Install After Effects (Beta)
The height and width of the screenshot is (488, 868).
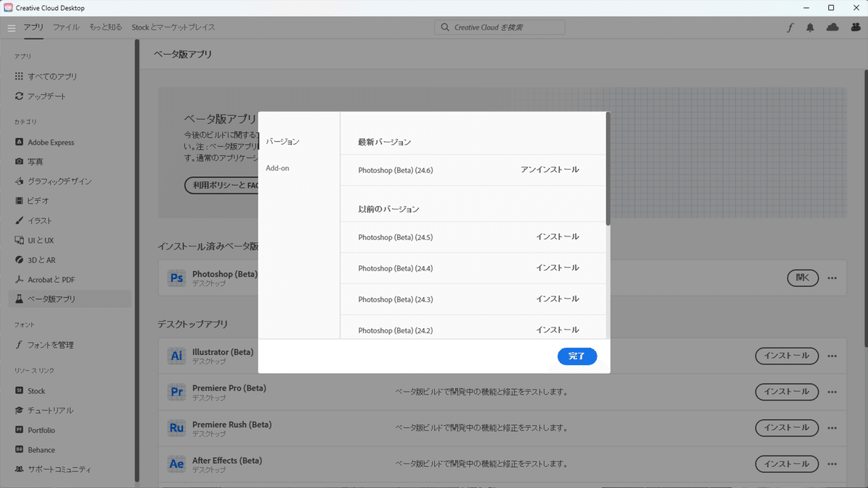click(787, 464)
